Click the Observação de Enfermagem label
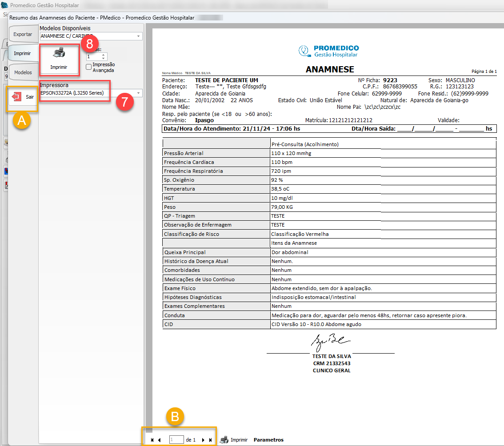This screenshot has width=504, height=446. pyautogui.click(x=198, y=225)
